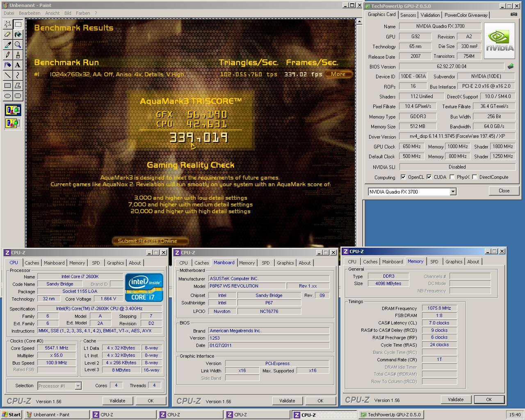
Task: Click the BIOS Version field 62.92.27.00.04
Action: pos(452,66)
